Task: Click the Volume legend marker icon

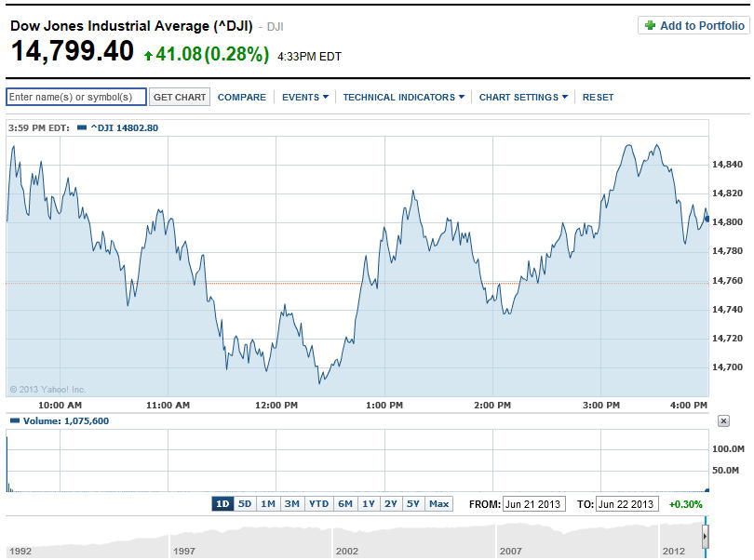Action: [13, 421]
